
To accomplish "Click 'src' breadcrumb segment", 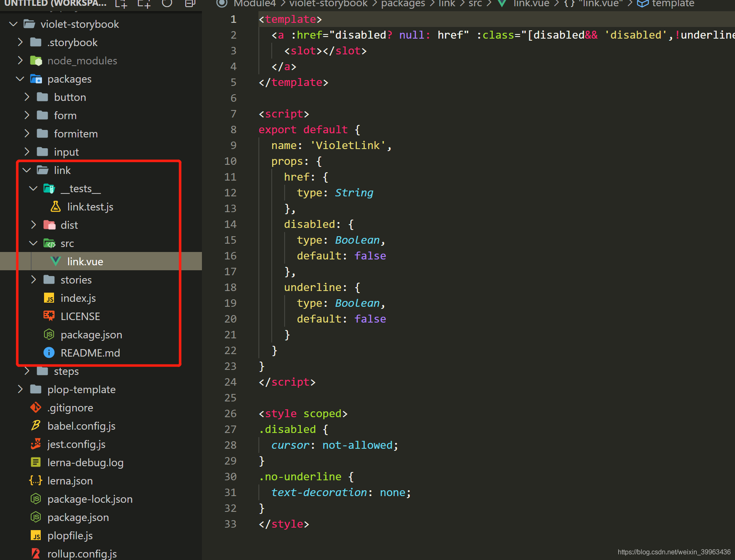I will pyautogui.click(x=475, y=4).
